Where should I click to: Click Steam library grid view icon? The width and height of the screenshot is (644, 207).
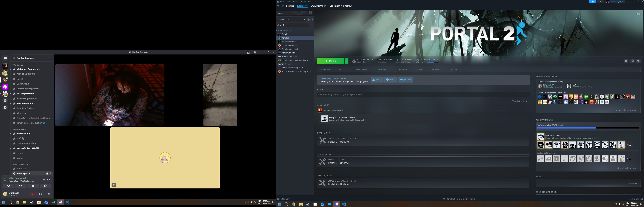(x=311, y=13)
